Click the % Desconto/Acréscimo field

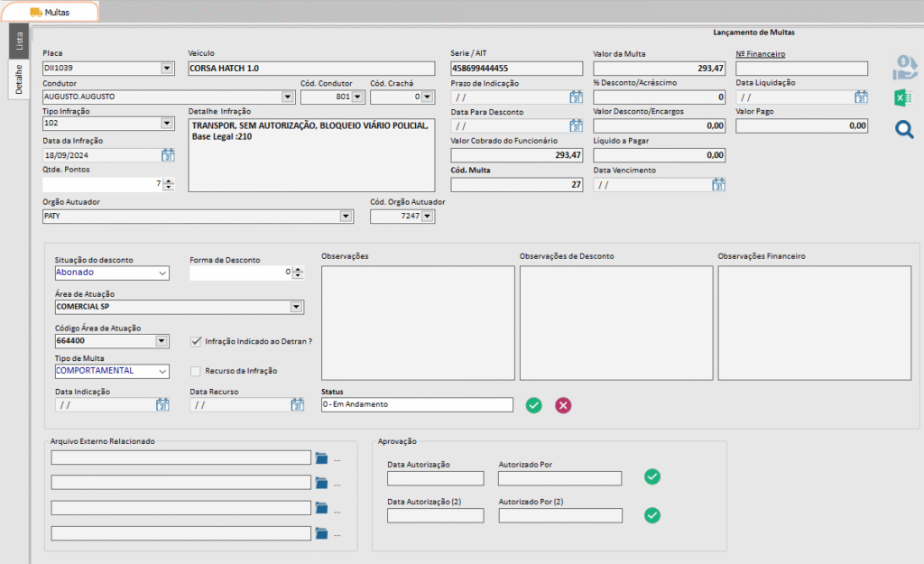659,97
